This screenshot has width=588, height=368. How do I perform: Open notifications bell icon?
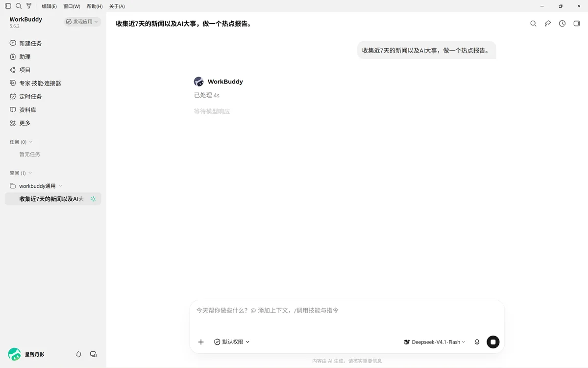coord(79,354)
